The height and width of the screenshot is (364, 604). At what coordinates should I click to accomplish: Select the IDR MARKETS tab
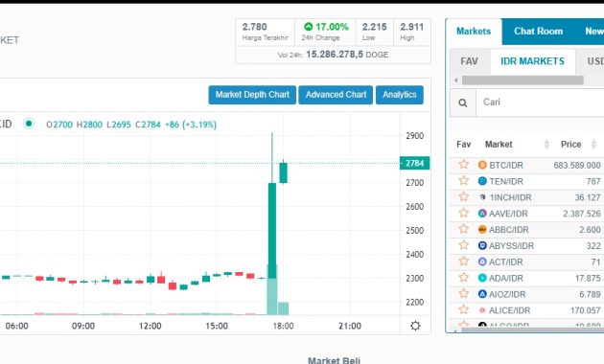coord(532,61)
